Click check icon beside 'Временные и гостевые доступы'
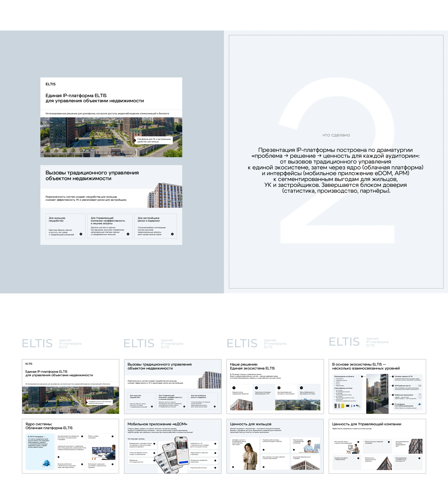The height and width of the screenshot is (504, 448). coord(154,460)
